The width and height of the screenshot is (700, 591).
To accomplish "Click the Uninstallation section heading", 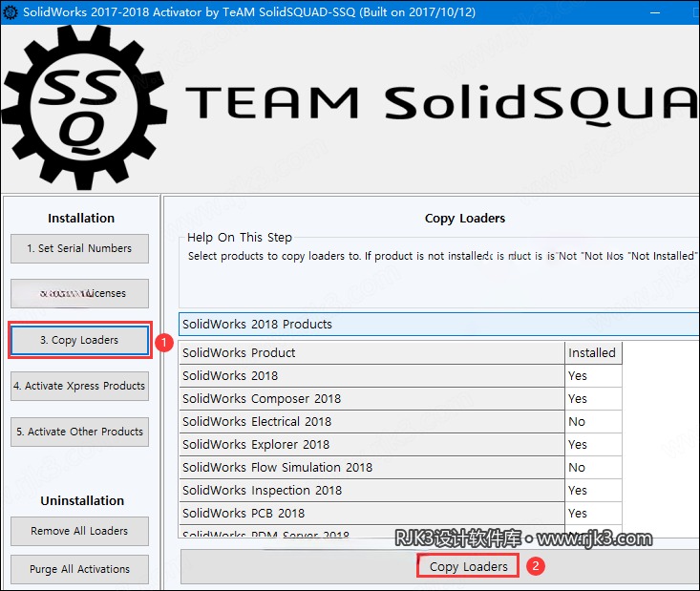I will click(x=82, y=501).
